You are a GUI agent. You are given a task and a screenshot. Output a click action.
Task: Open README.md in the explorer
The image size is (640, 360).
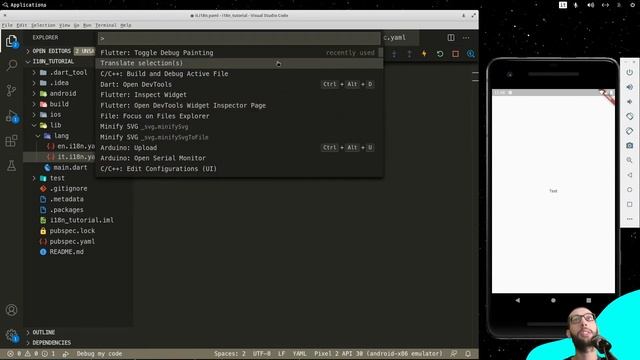tap(67, 252)
